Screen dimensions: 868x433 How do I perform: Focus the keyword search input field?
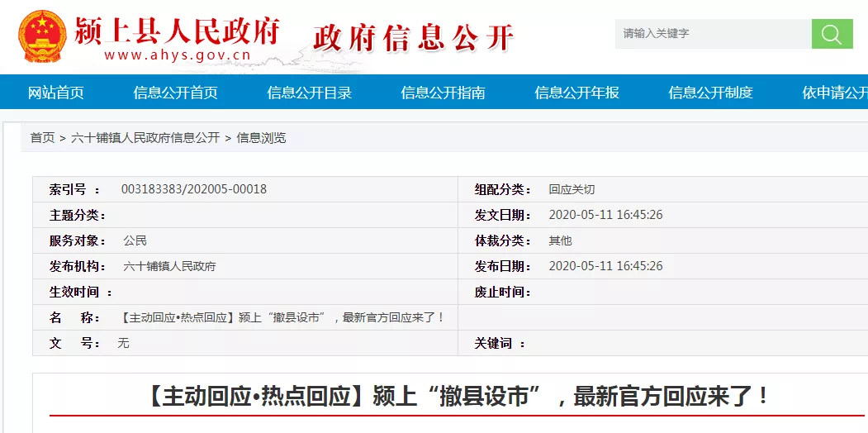tap(713, 34)
